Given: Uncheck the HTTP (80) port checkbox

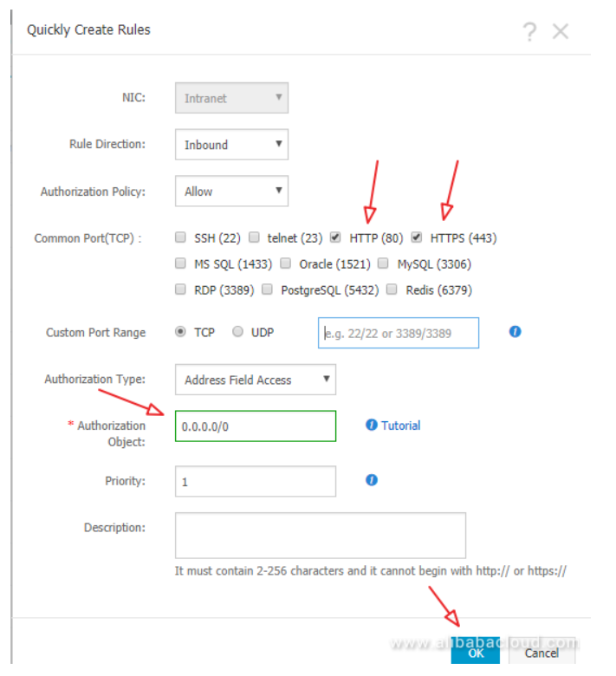Looking at the screenshot, I should (x=335, y=237).
